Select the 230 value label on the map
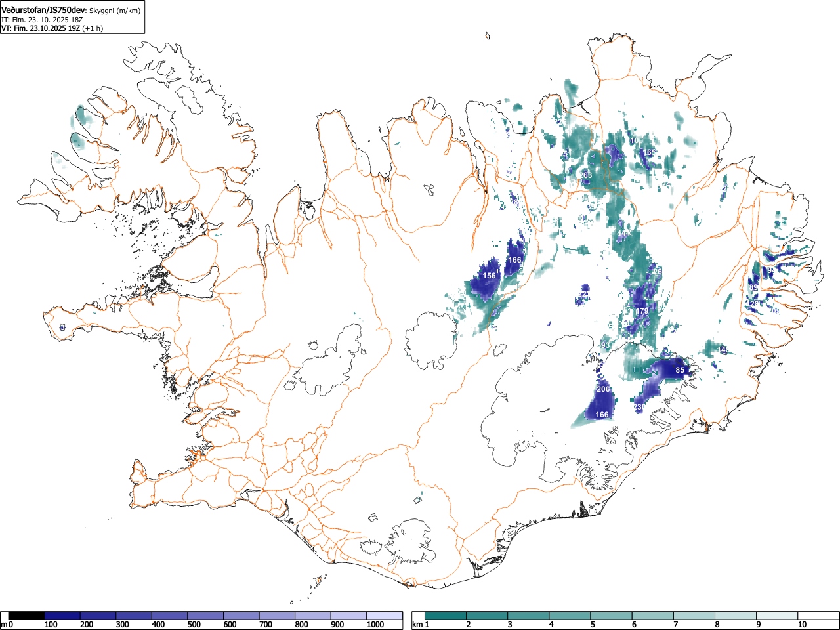This screenshot has height=630, width=840. (x=640, y=407)
